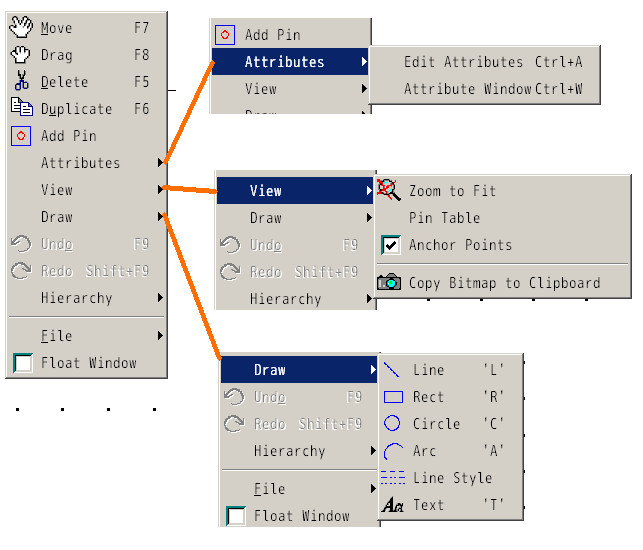643x550 pixels.
Task: Expand the File submenu arrow in leftmost menu
Action: (x=161, y=336)
